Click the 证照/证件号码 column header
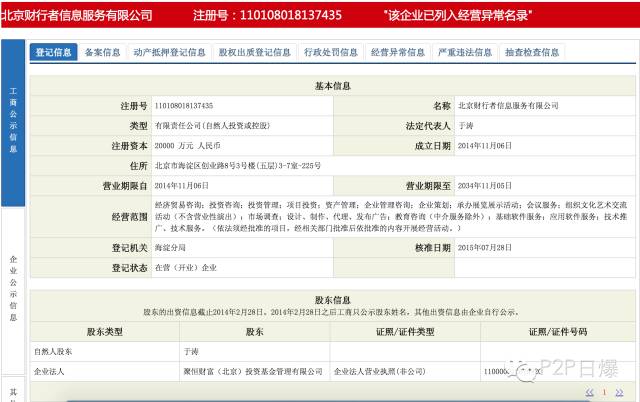640x402 pixels. [x=558, y=332]
